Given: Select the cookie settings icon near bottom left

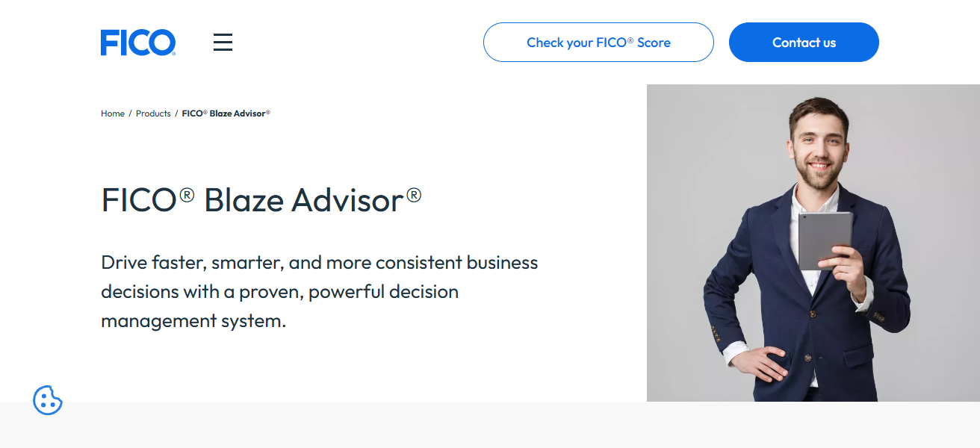Looking at the screenshot, I should [48, 401].
